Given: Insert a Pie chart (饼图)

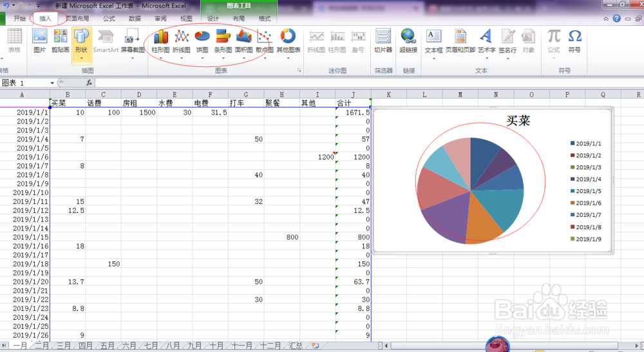Looking at the screenshot, I should pyautogui.click(x=202, y=43).
